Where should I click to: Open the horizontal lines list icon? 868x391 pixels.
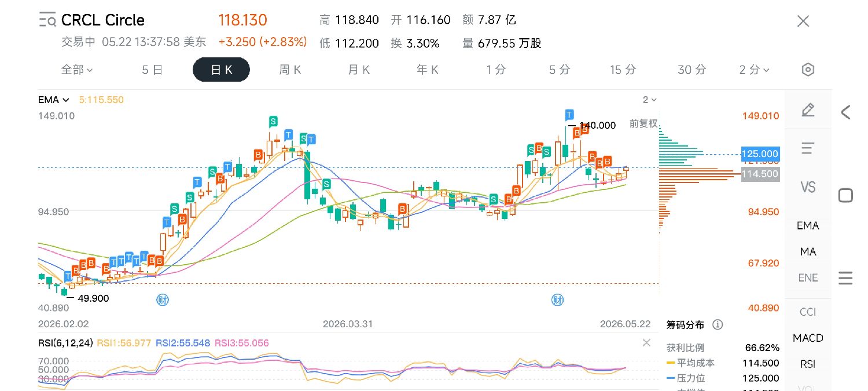click(x=808, y=148)
